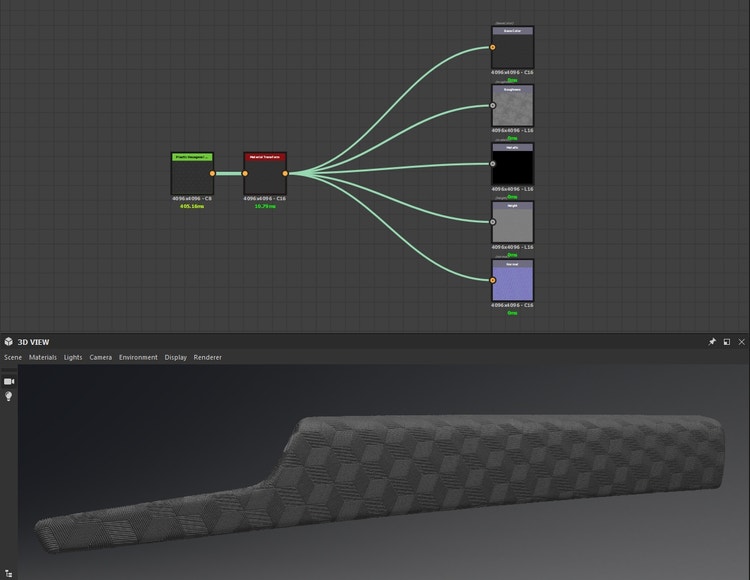Click the 10.79ms timing under Material Transform
Screen dimensions: 750x580
coord(265,207)
